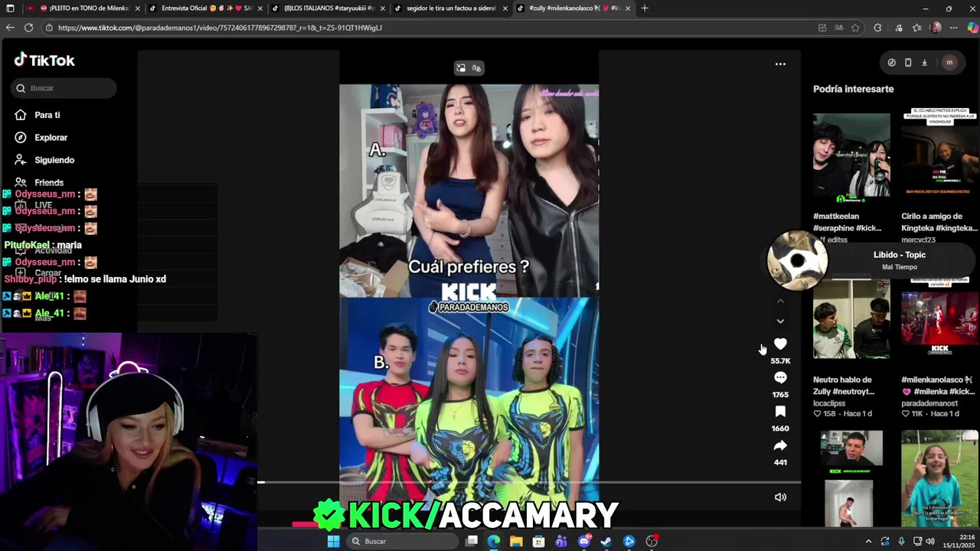Switch to the 'PLEITO en TONO de Milenka' tab
Image resolution: width=980 pixels, height=551 pixels.
(x=84, y=8)
